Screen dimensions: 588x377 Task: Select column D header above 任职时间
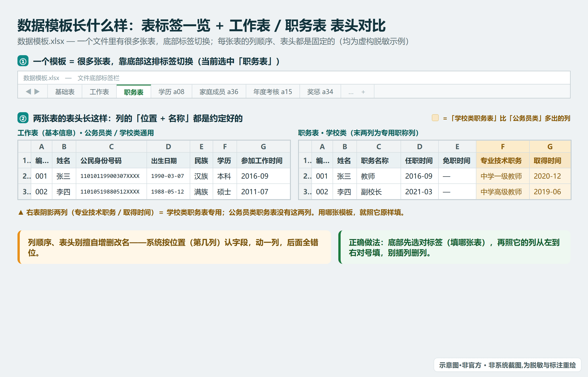[420, 147]
